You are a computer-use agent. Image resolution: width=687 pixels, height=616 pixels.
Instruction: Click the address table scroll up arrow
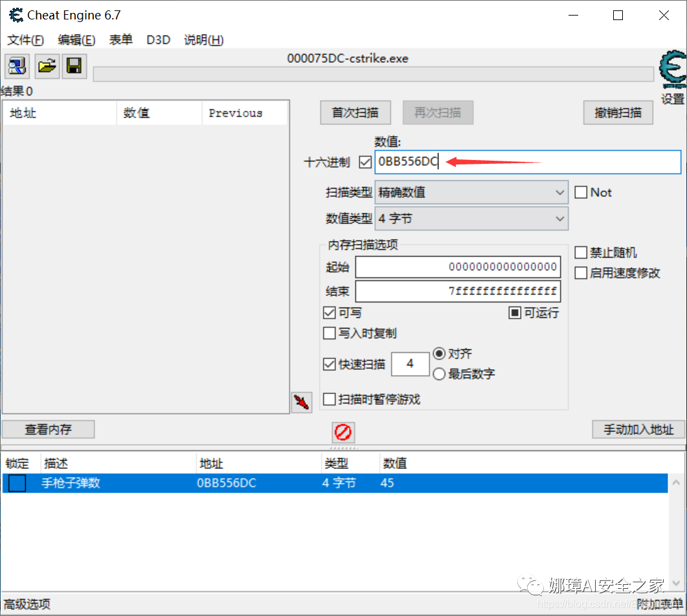pyautogui.click(x=676, y=483)
